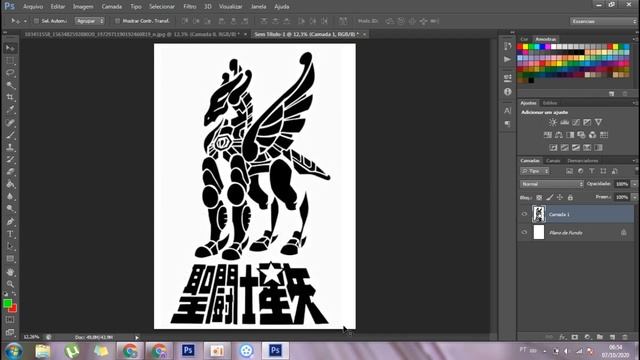The width and height of the screenshot is (640, 360).
Task: Select the History Brush tool
Action: (x=10, y=160)
